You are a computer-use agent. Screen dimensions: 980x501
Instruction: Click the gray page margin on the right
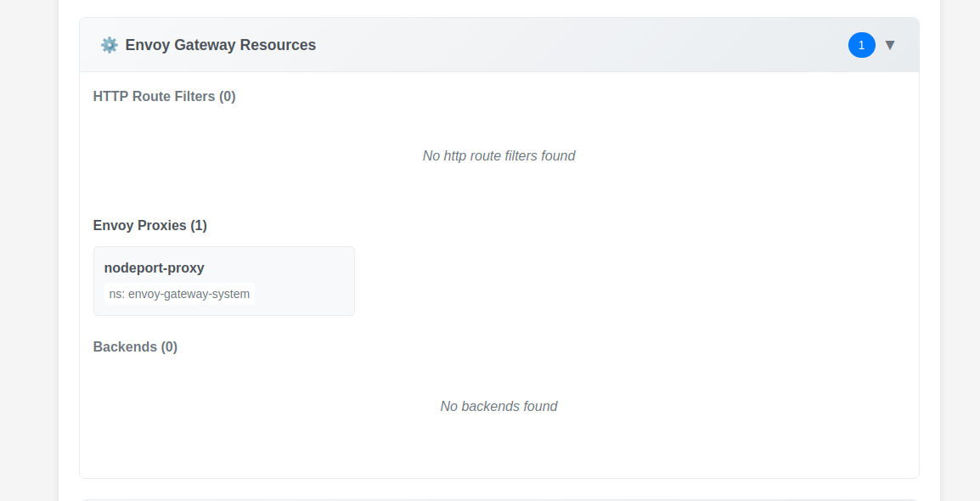960,255
